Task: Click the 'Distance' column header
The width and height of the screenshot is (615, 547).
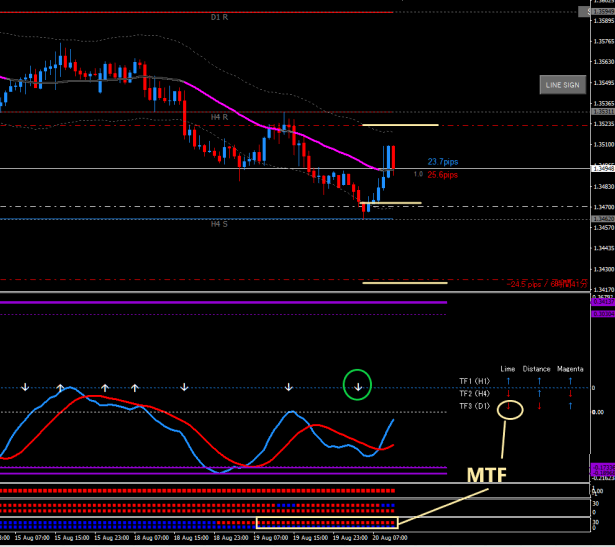Action: coord(537,369)
